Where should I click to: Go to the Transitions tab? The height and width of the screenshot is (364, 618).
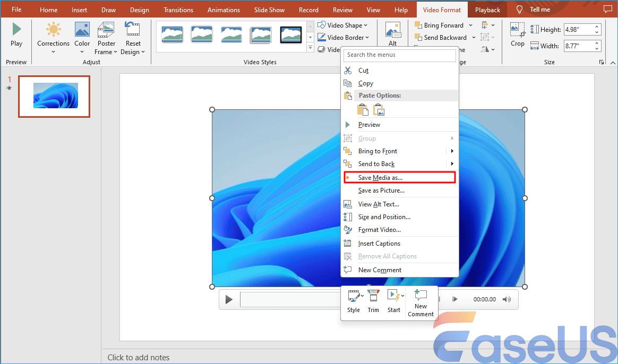pyautogui.click(x=178, y=10)
